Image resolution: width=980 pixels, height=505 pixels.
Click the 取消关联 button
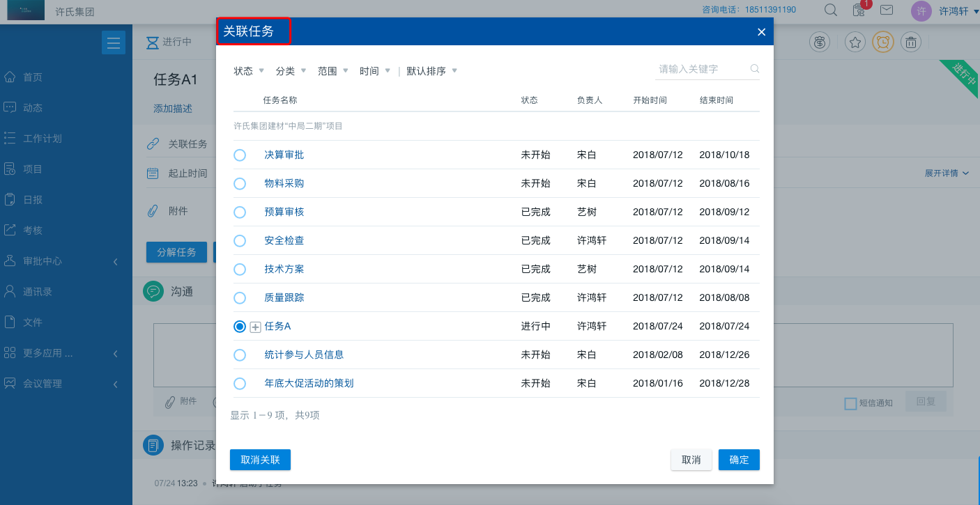pos(260,460)
